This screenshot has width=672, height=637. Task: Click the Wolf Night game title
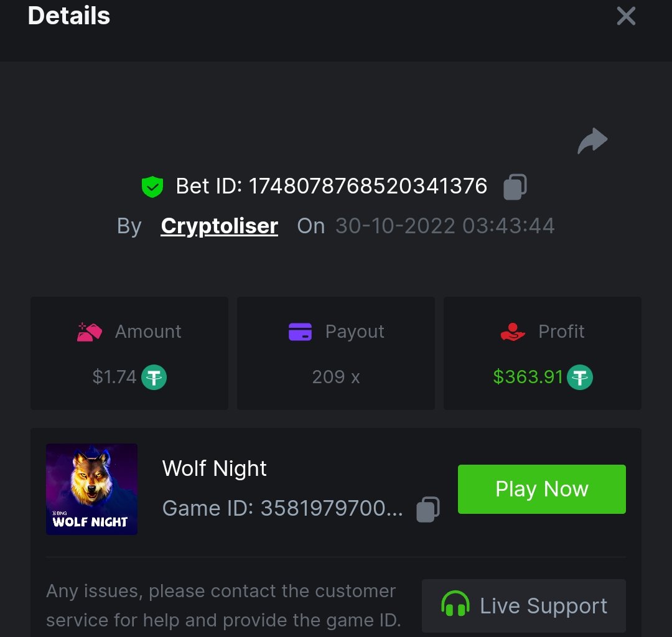[x=215, y=468]
